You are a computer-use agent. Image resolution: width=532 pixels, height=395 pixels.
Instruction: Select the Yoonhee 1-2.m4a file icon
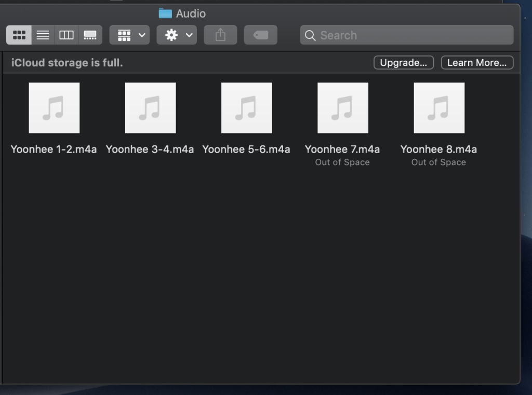pos(54,108)
